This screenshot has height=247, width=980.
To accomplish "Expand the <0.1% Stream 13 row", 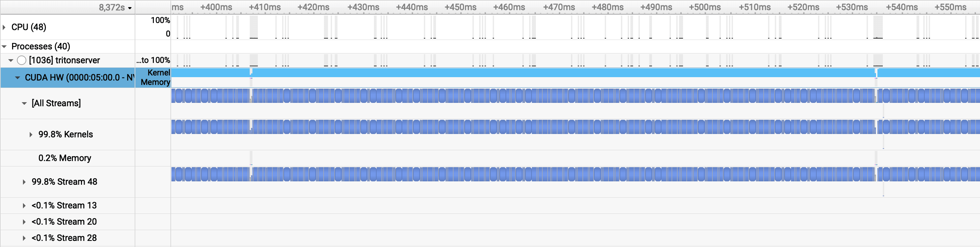I will (24, 206).
